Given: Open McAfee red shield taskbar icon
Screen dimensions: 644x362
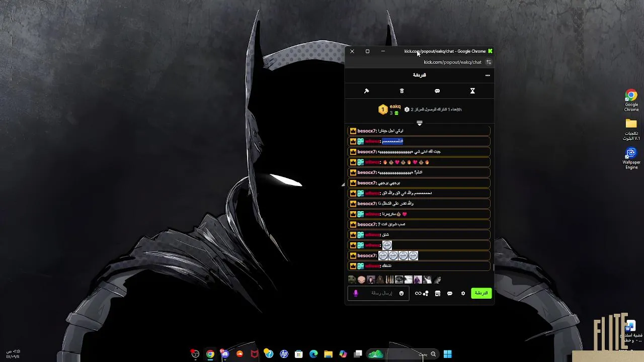Looking at the screenshot, I should point(255,354).
